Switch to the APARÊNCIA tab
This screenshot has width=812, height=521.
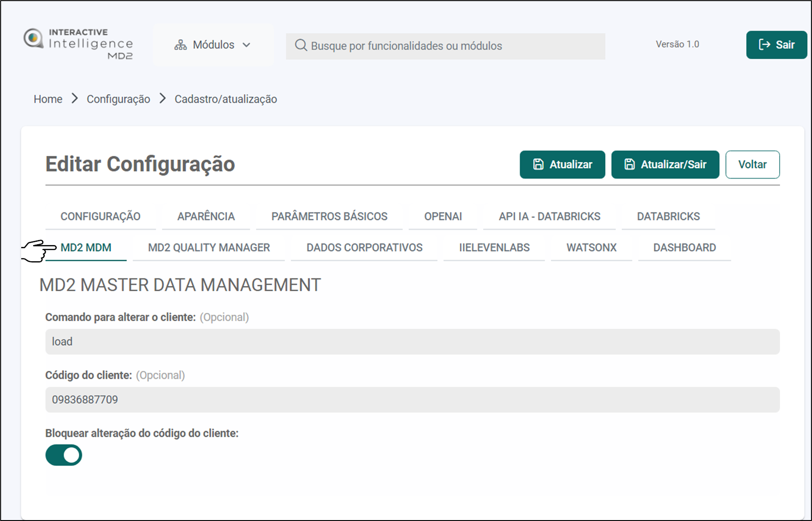206,216
